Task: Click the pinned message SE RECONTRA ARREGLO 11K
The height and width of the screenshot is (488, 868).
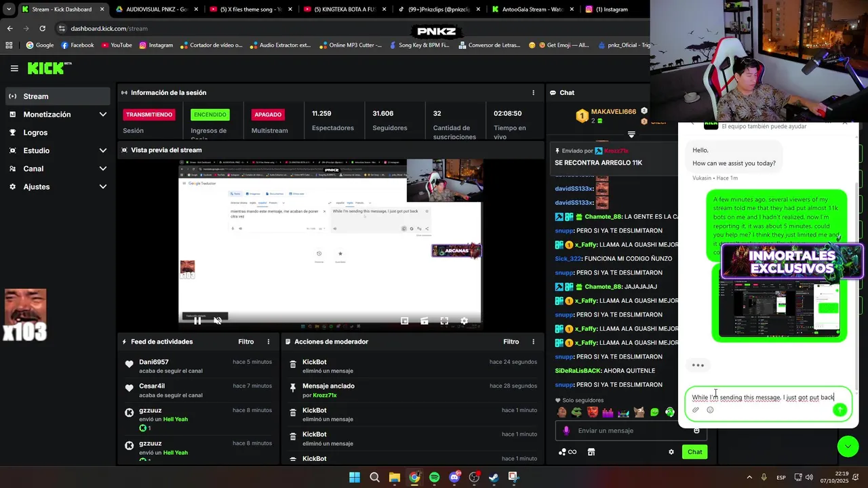Action: pyautogui.click(x=598, y=163)
